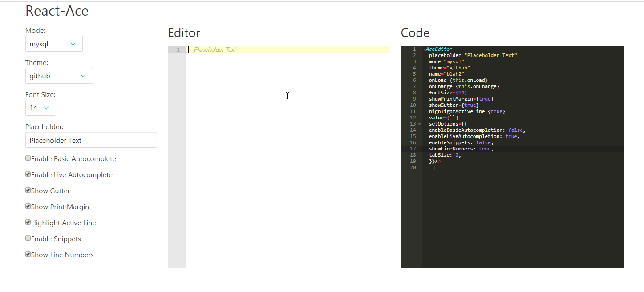
Task: Click the code line showGutter={true}
Action: click(x=454, y=105)
